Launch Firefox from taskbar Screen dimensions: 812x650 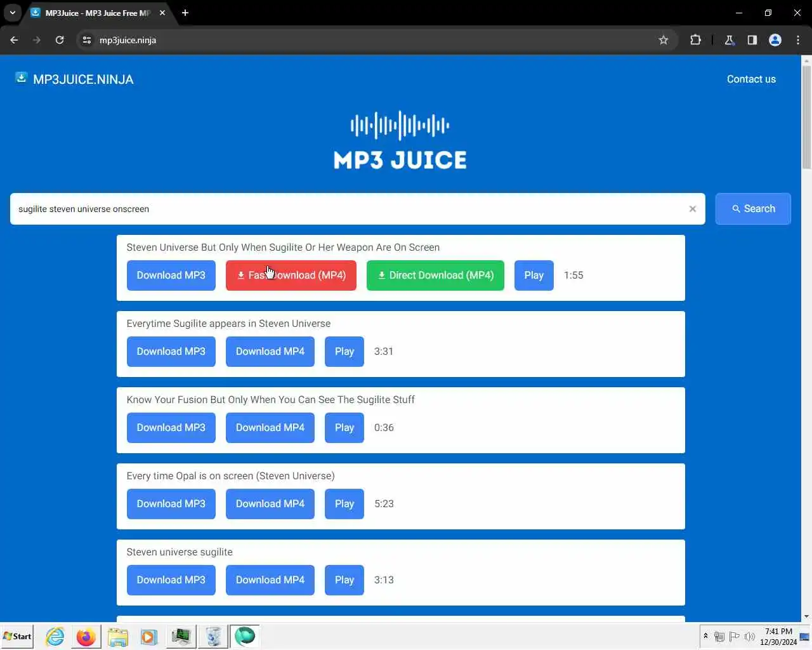click(86, 636)
